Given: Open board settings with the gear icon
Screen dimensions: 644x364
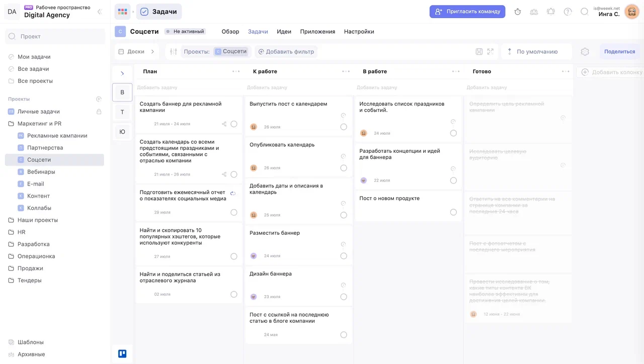Looking at the screenshot, I should (584, 51).
